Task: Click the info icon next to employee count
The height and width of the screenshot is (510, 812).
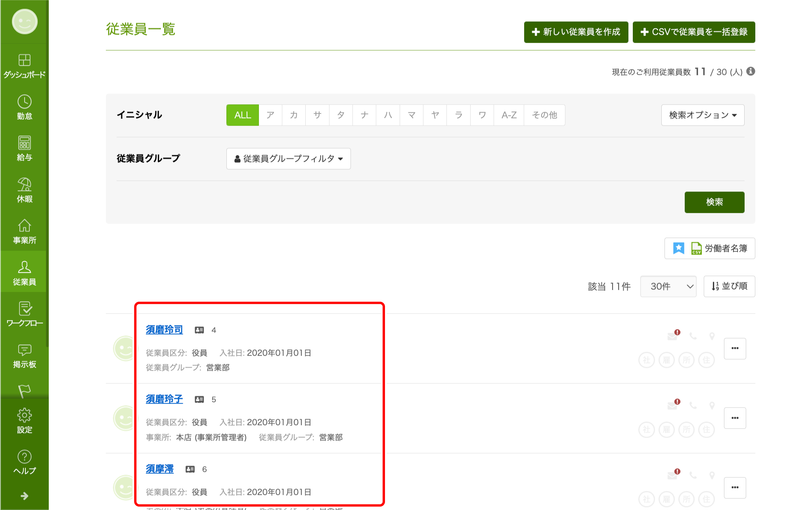Action: pyautogui.click(x=751, y=71)
